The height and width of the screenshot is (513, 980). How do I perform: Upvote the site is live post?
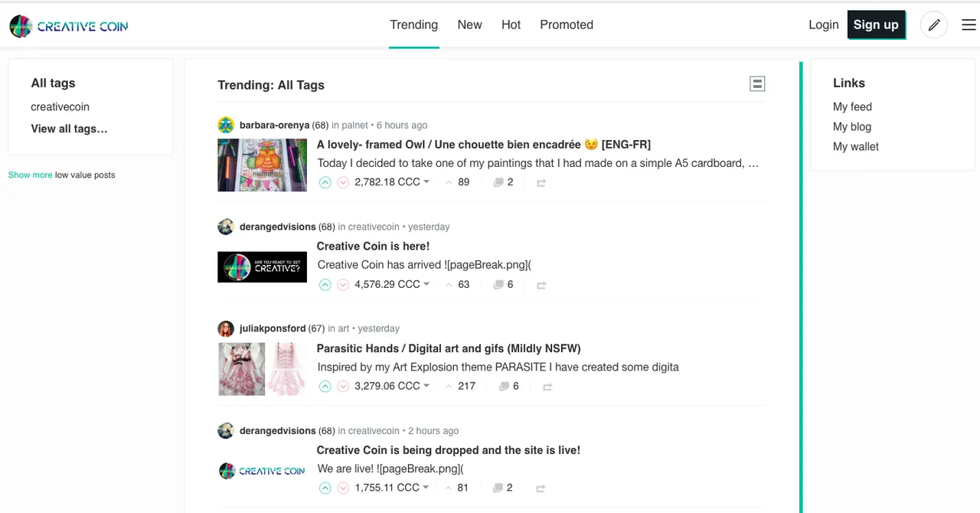point(325,488)
